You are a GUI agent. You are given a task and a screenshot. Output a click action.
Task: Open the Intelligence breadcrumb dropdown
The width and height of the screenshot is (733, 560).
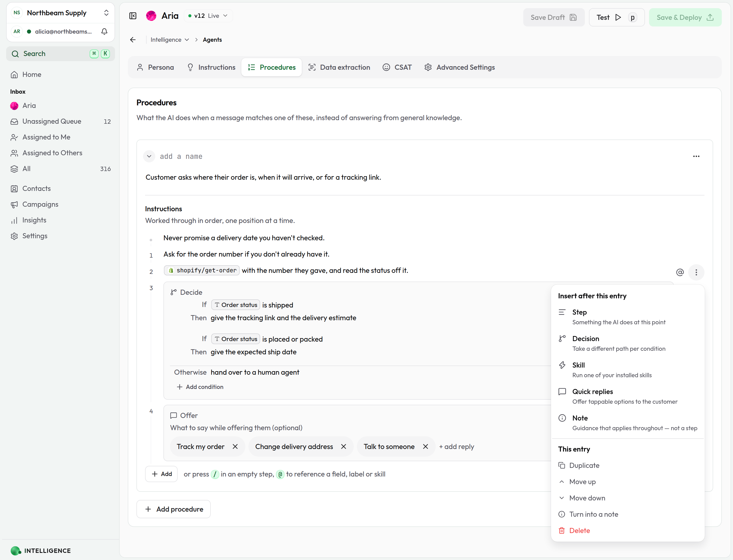pos(170,40)
